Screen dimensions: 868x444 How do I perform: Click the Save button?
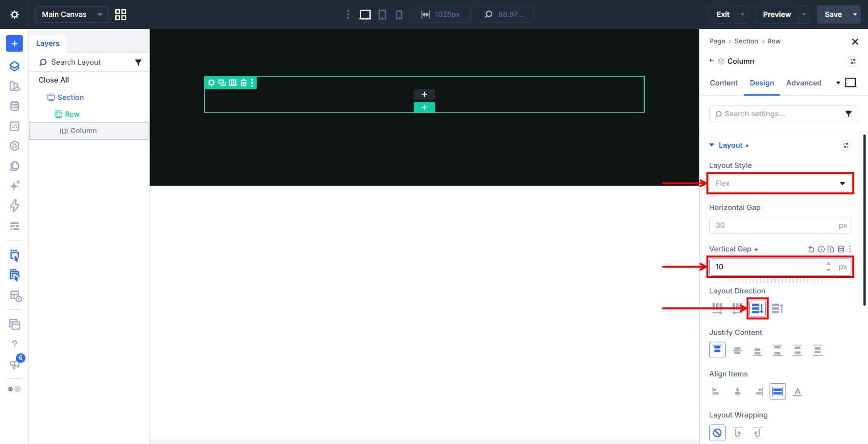pos(833,14)
